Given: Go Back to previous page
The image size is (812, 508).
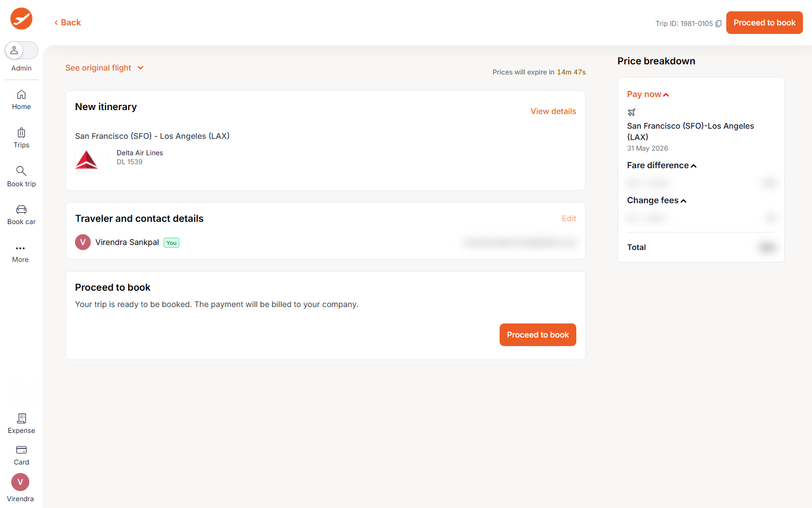Looking at the screenshot, I should pyautogui.click(x=68, y=23).
